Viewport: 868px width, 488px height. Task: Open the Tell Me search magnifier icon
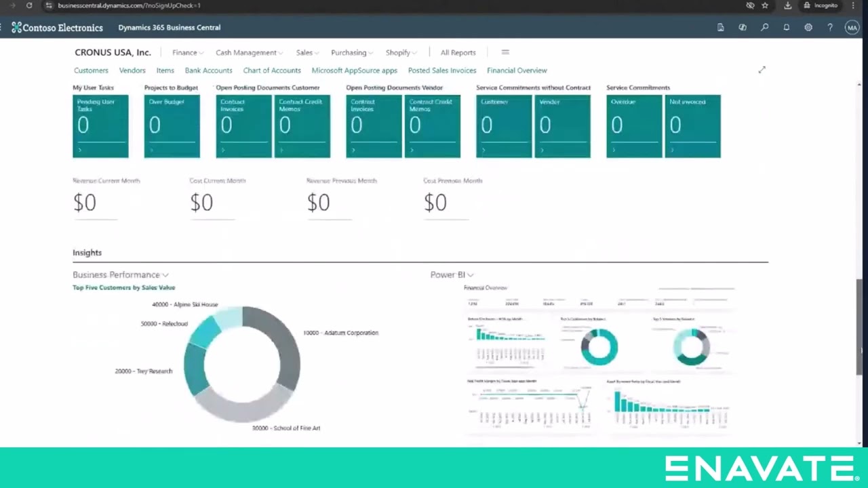coord(764,28)
